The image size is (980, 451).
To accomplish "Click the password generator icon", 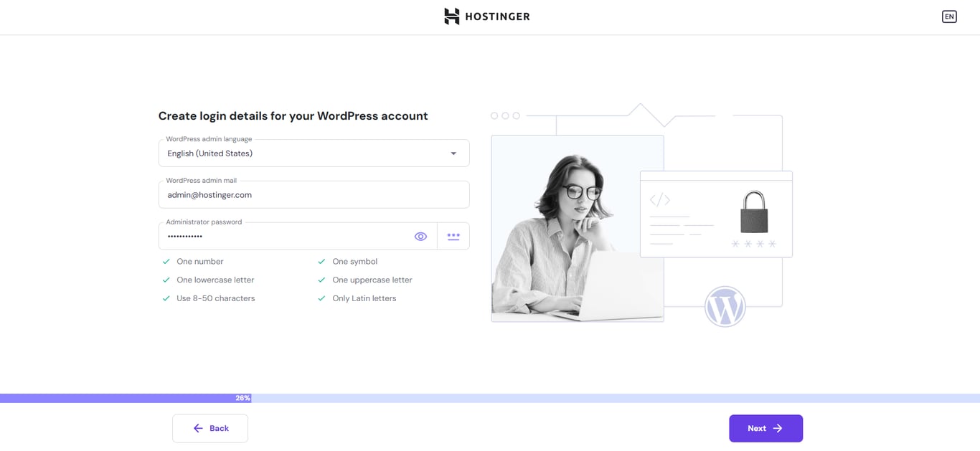I will point(453,235).
